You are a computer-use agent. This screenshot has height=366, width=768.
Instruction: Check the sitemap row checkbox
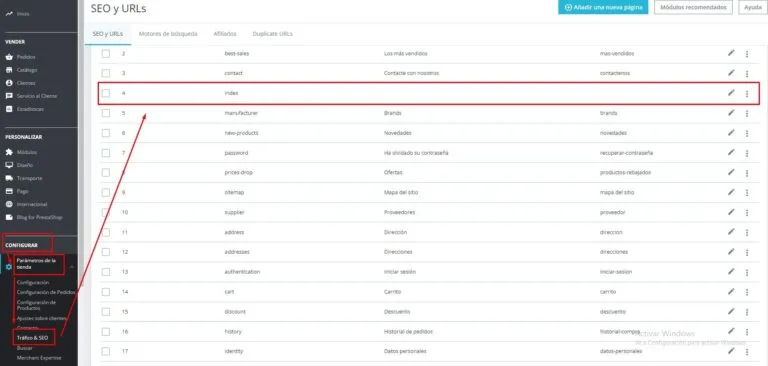coord(106,193)
